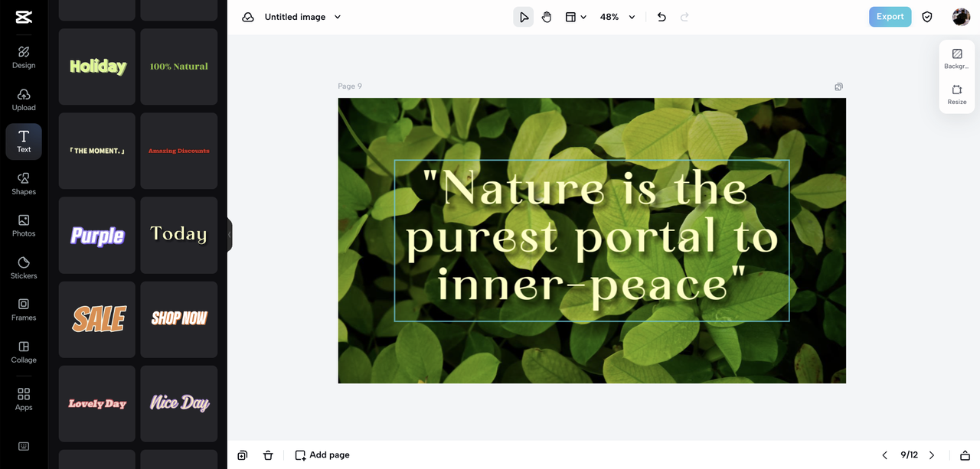Choose THE MOMENT text style preset

(97, 151)
